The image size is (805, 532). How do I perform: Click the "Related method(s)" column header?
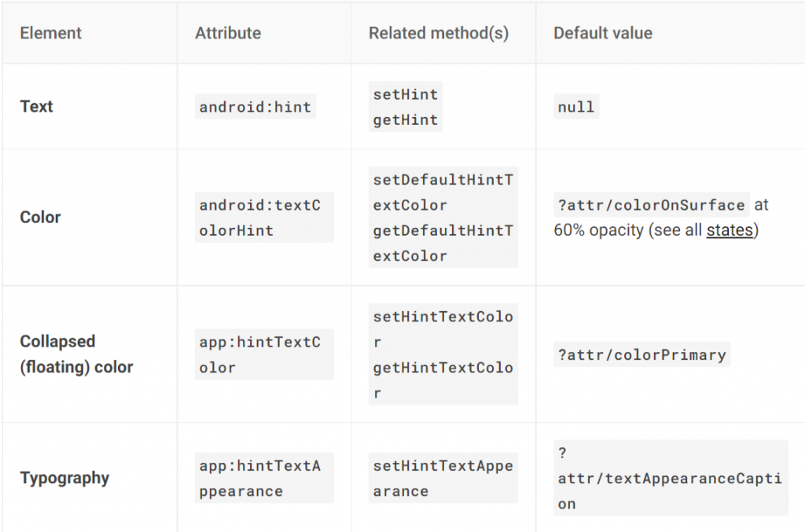tap(439, 33)
